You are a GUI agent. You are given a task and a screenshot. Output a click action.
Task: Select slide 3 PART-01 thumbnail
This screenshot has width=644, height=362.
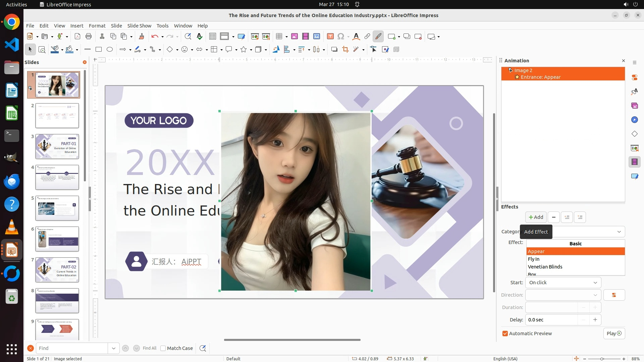(57, 146)
